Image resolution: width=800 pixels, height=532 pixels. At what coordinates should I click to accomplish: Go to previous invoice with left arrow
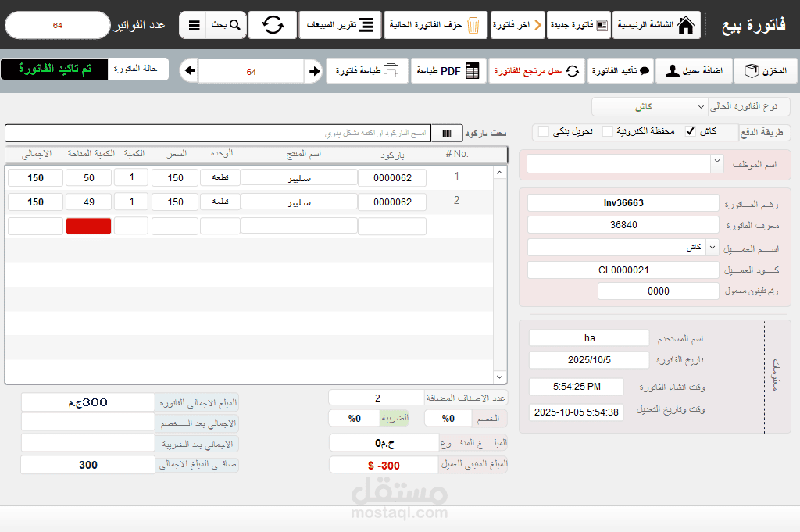click(190, 70)
